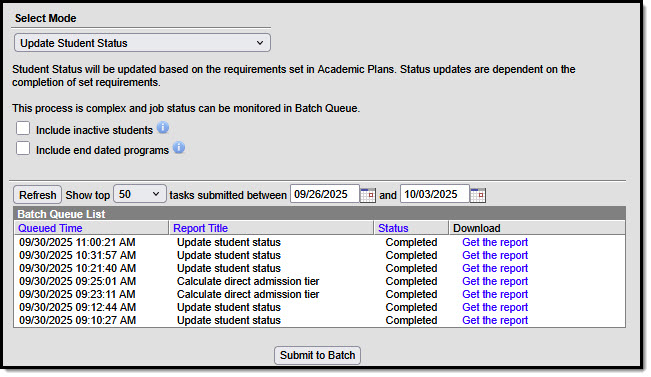Open calendar picker for start date 09/26/2025
Image resolution: width=651 pixels, height=377 pixels.
click(x=367, y=195)
